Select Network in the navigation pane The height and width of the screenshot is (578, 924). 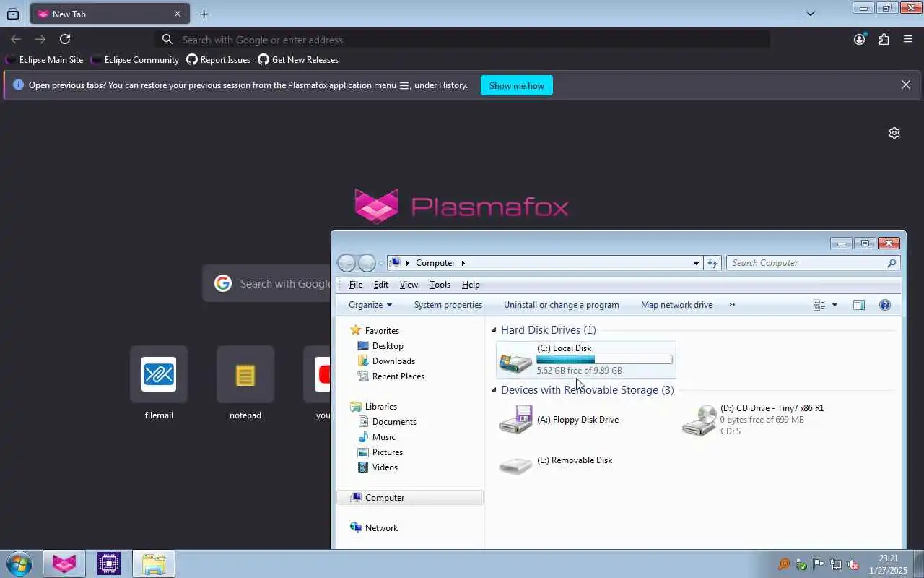pos(381,528)
